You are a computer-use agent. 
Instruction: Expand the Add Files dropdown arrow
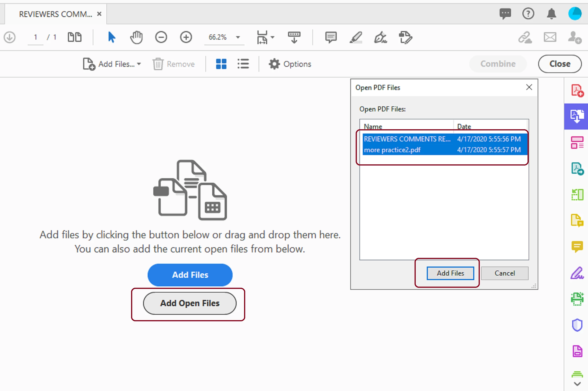139,64
